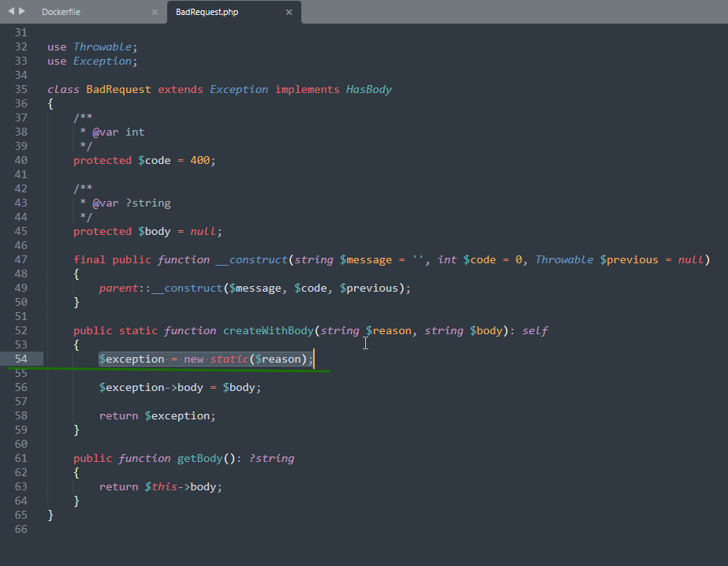
Task: Click the 'parent' keyword on line 49
Action: tap(118, 288)
